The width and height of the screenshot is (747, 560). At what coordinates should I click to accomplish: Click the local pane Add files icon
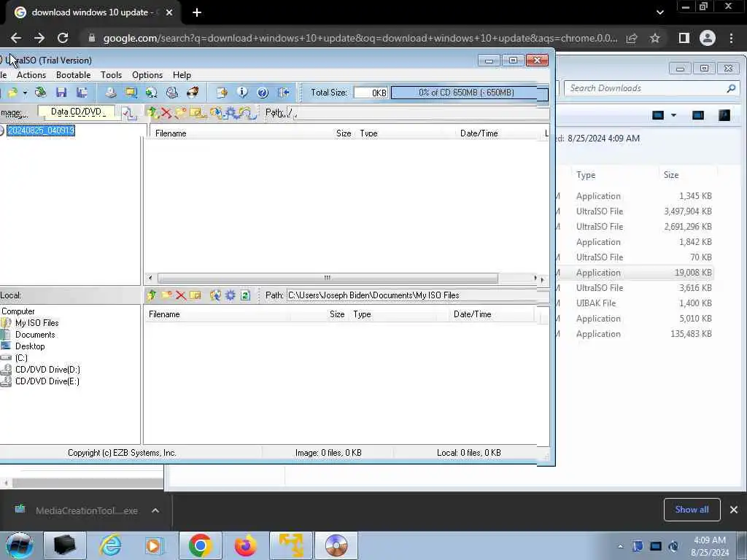[x=215, y=295]
